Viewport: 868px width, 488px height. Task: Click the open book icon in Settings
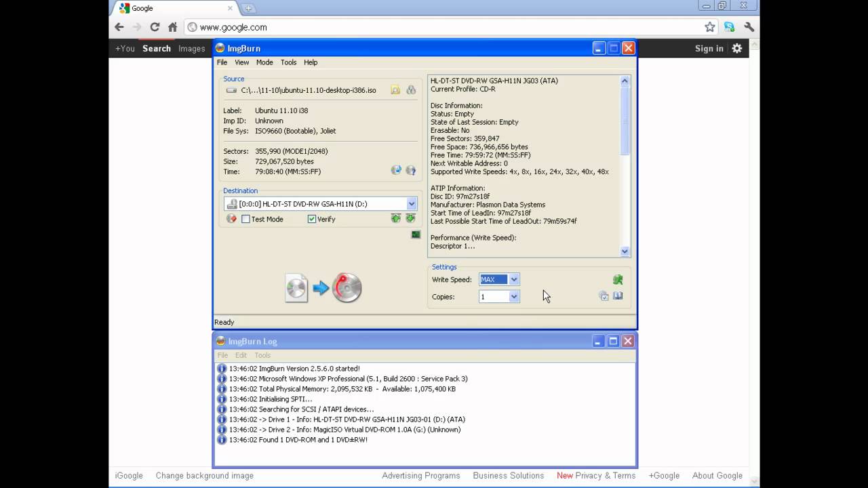tap(618, 296)
